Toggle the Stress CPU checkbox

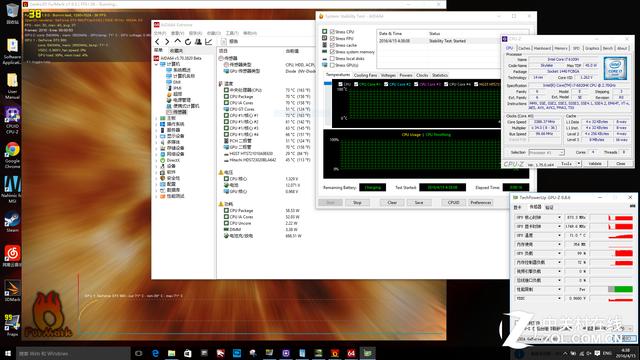tap(332, 31)
